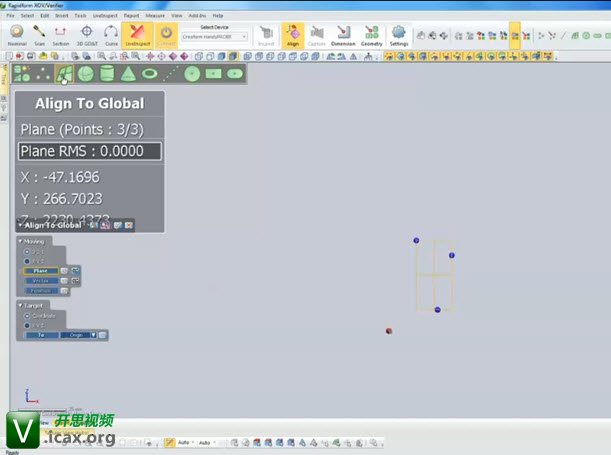Select the green rectangle feature icon
The width and height of the screenshot is (611, 455).
[213, 73]
